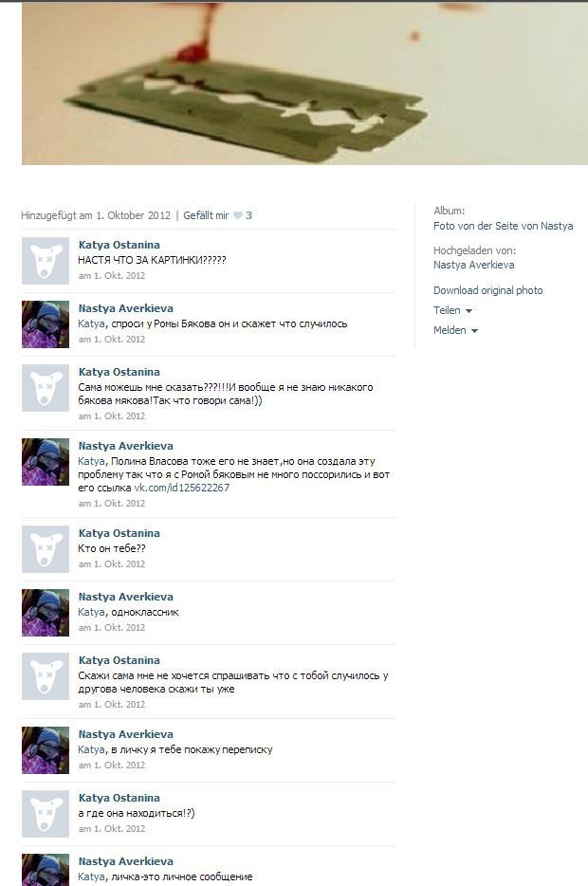Click Katya's default avatar next to 'Кто он тебе??'
588x886 pixels.
coord(46,549)
